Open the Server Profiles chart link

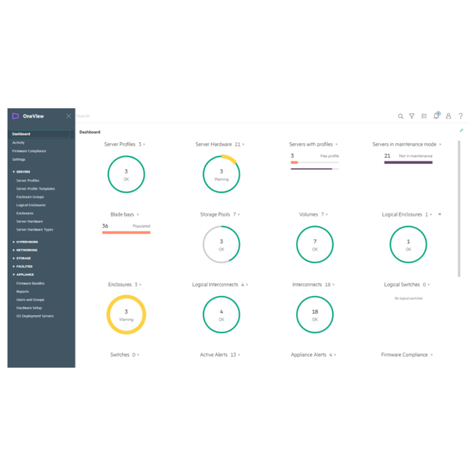(125, 144)
